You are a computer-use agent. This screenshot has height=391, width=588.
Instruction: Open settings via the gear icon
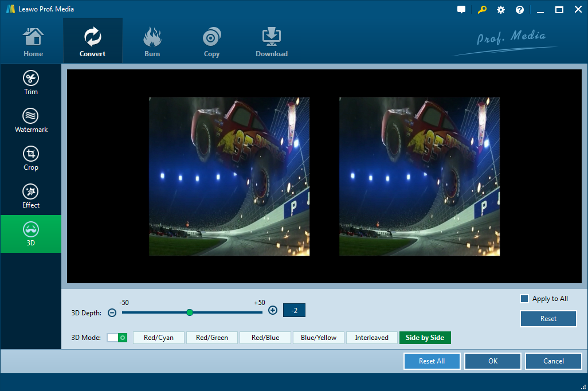[x=501, y=10]
